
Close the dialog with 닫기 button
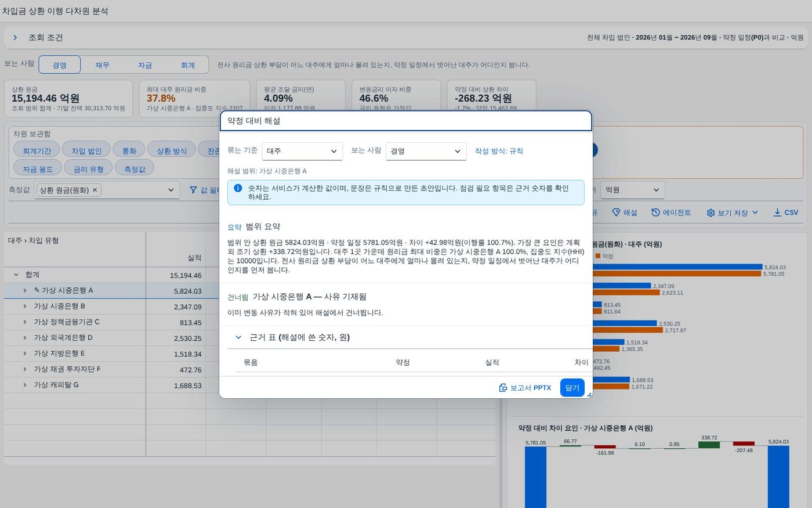(x=572, y=388)
